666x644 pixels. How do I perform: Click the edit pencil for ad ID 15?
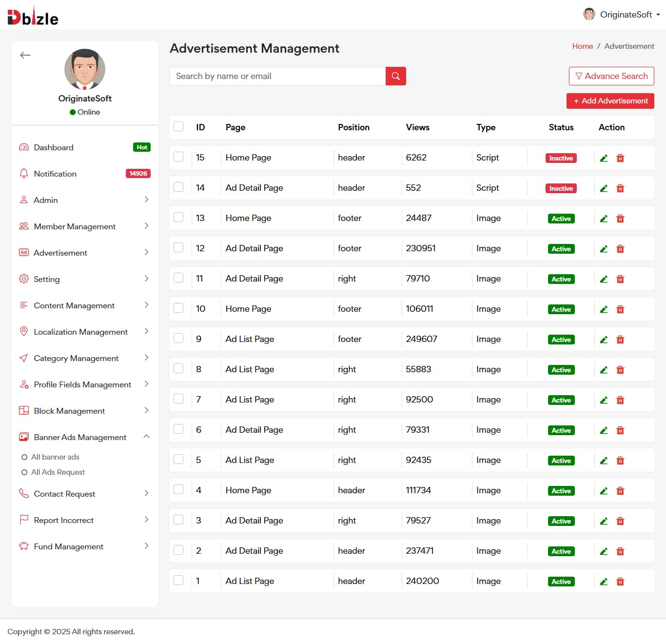tap(604, 158)
